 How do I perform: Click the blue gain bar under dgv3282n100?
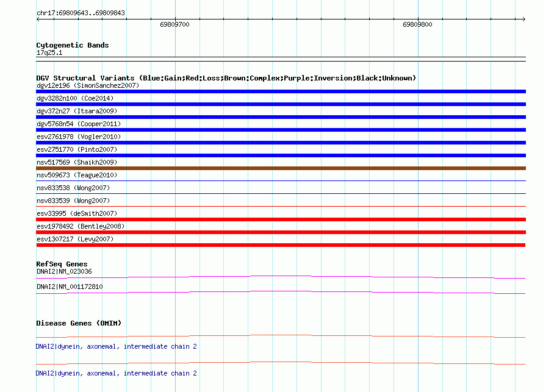pos(281,104)
